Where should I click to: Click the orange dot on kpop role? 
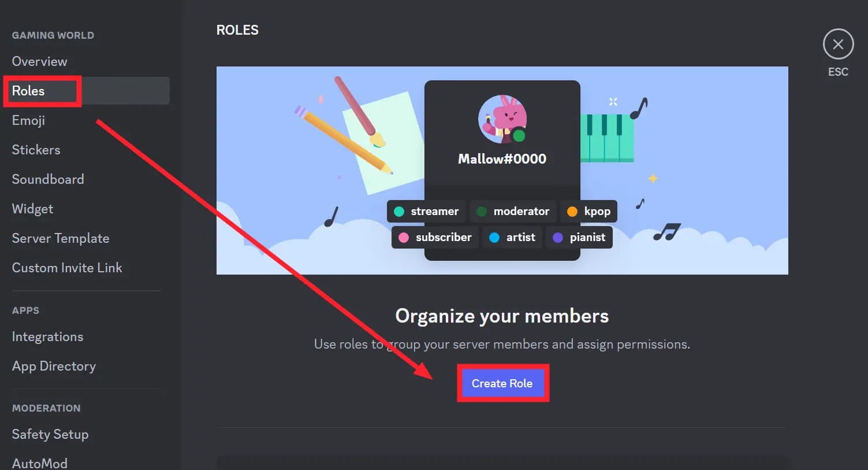(572, 211)
